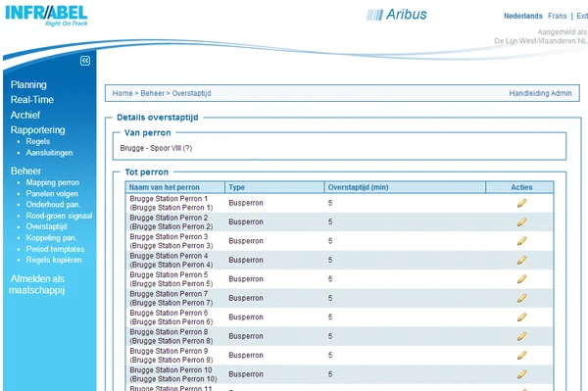Edit transfer time for Brugge Station Perron 3
Image resolution: width=588 pixels, height=391 pixels.
click(x=521, y=241)
